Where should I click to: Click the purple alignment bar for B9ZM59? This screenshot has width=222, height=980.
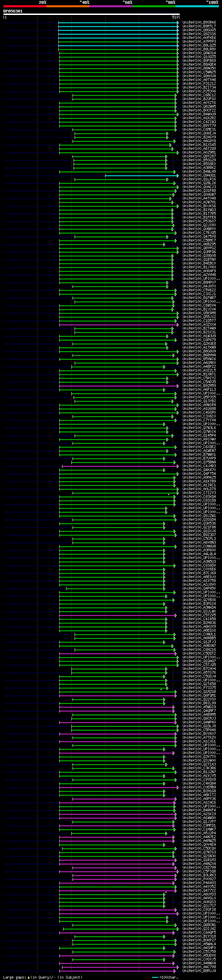coord(119,386)
